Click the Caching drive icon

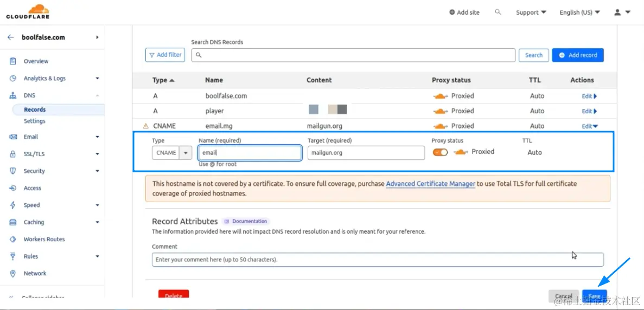coord(12,222)
